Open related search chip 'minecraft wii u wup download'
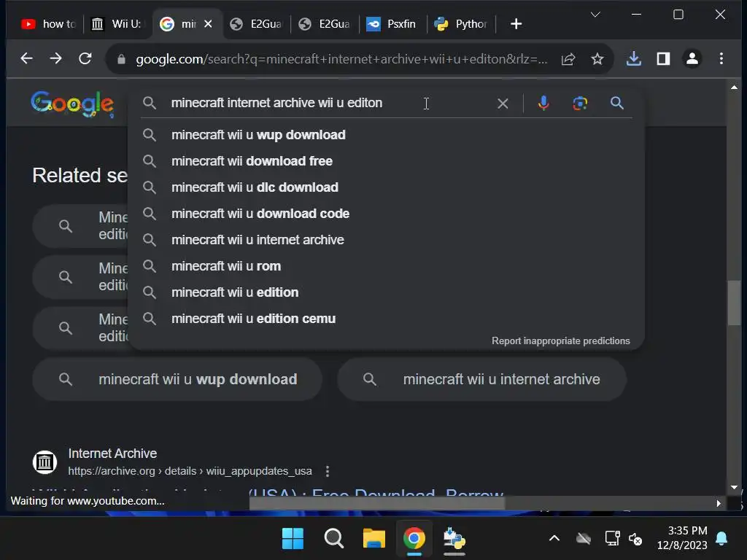The height and width of the screenshot is (560, 747). pyautogui.click(x=177, y=379)
